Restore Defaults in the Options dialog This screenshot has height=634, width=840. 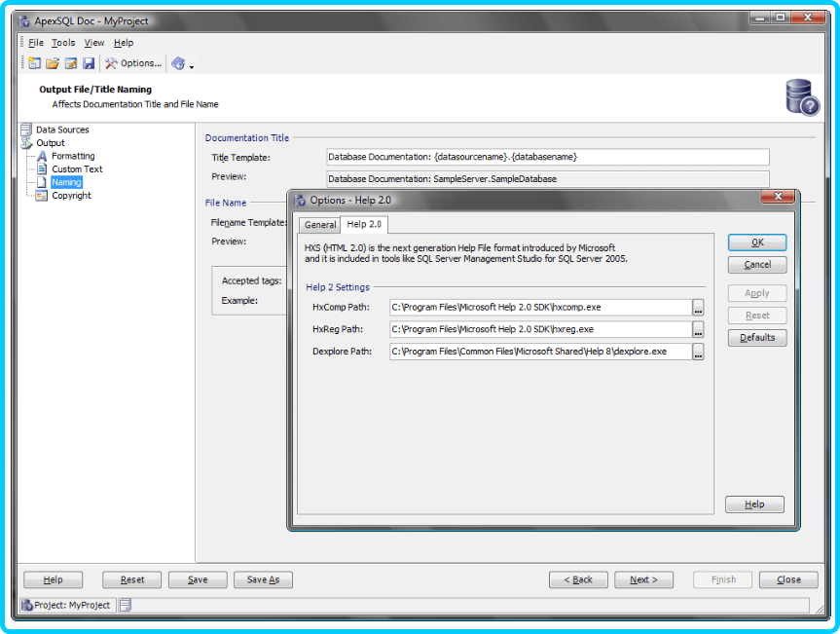pyautogui.click(x=757, y=338)
